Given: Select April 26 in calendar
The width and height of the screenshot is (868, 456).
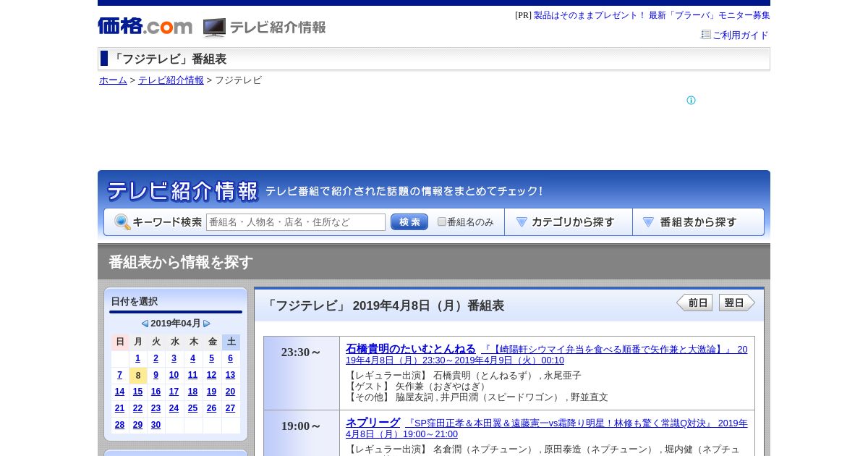Looking at the screenshot, I should 211,408.
